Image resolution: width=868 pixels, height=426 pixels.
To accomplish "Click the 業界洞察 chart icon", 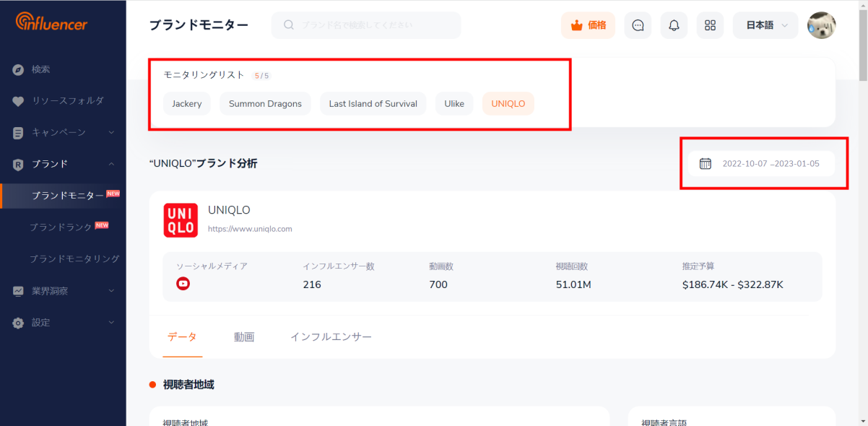I will (19, 291).
